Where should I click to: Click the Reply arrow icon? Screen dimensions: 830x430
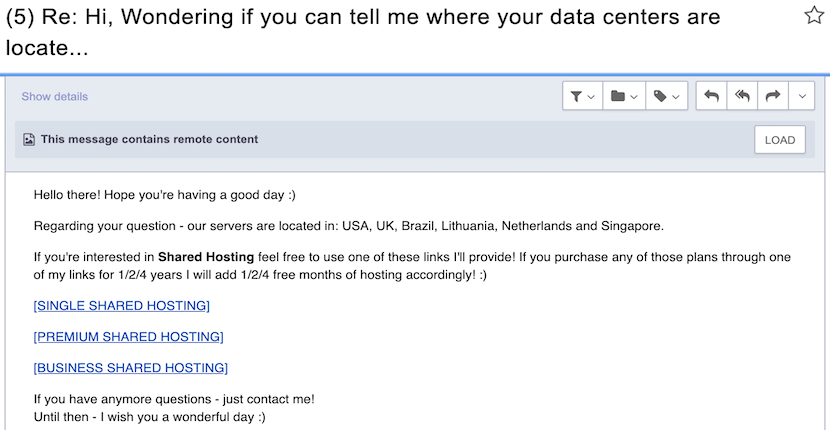tap(711, 96)
